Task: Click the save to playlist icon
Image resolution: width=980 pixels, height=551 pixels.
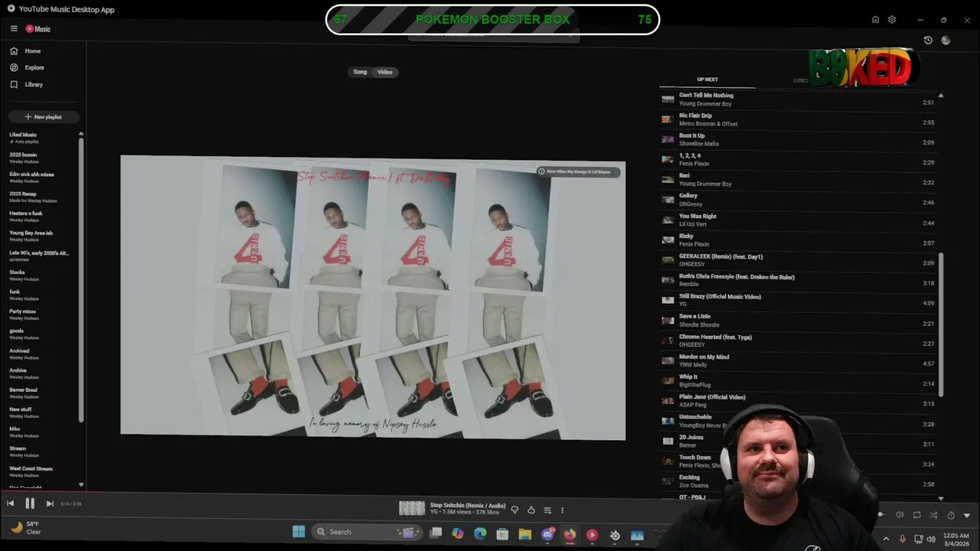Action: pyautogui.click(x=547, y=510)
